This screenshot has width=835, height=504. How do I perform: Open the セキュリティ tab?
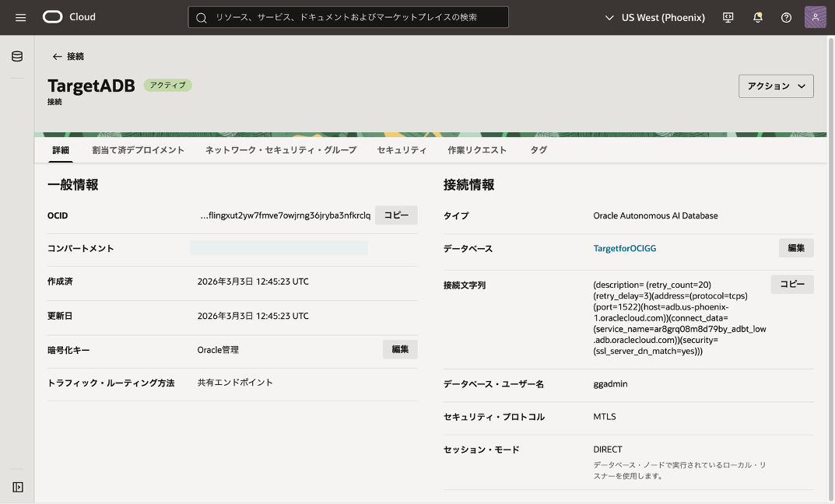(402, 150)
